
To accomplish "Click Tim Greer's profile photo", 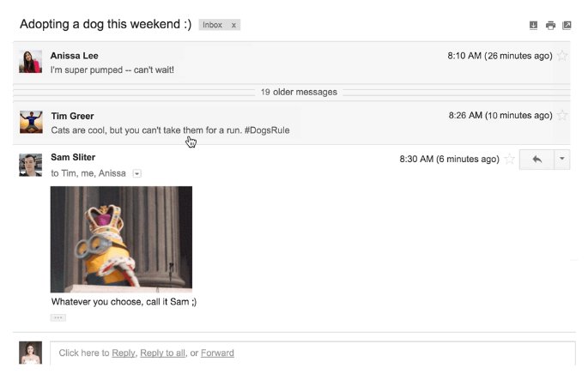I will point(31,122).
